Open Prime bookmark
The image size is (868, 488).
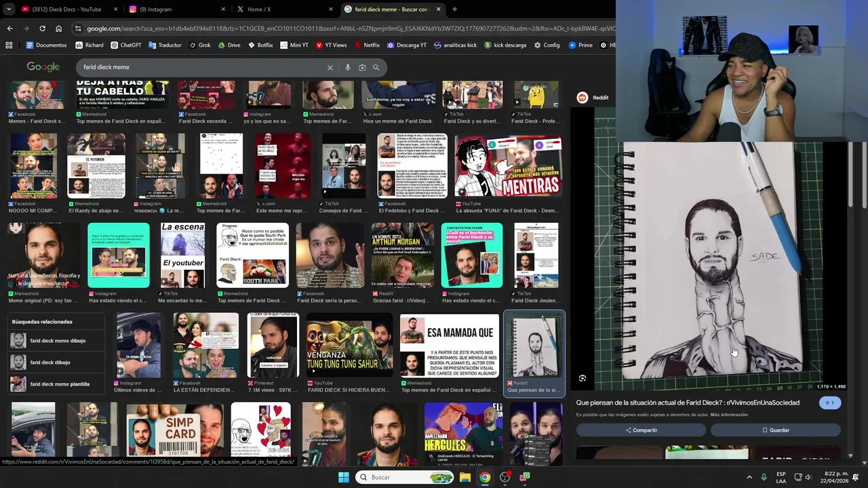pos(580,45)
